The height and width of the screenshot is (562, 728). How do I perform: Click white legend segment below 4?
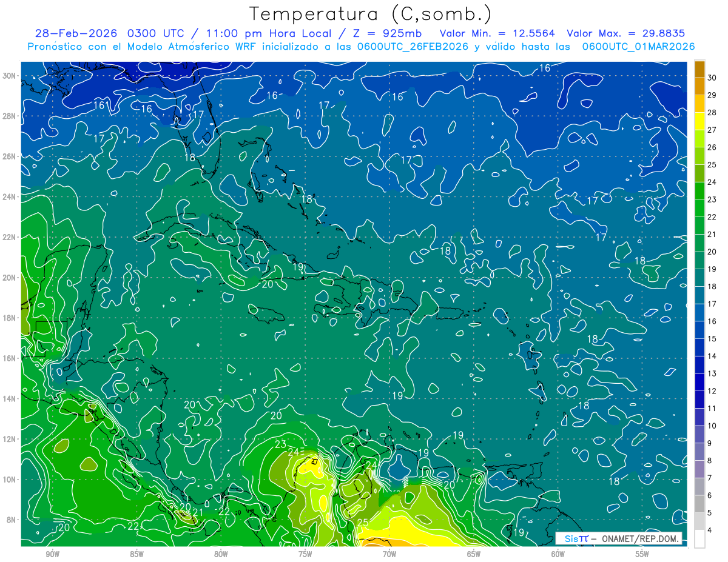(699, 539)
